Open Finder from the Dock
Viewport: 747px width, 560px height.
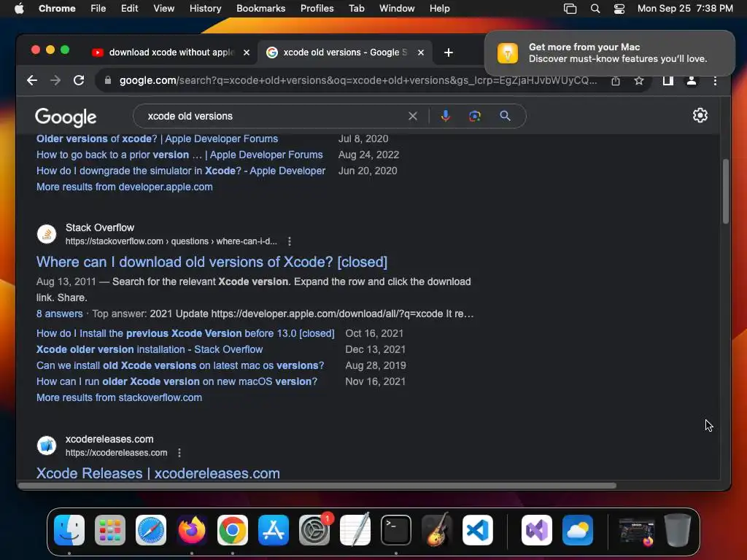69,530
